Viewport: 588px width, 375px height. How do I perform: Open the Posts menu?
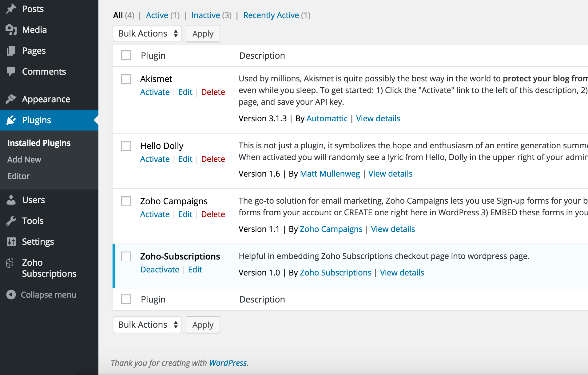[x=49, y=9]
